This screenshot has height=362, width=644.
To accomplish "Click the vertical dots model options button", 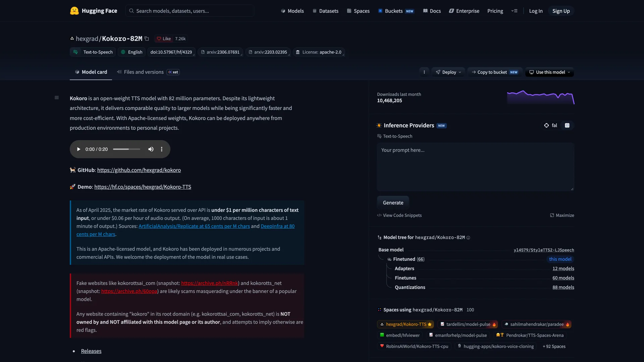I will tap(424, 72).
